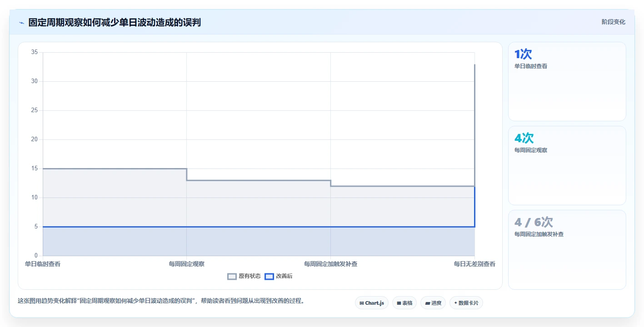
Task: Select the 进度 chip
Action: 433,303
